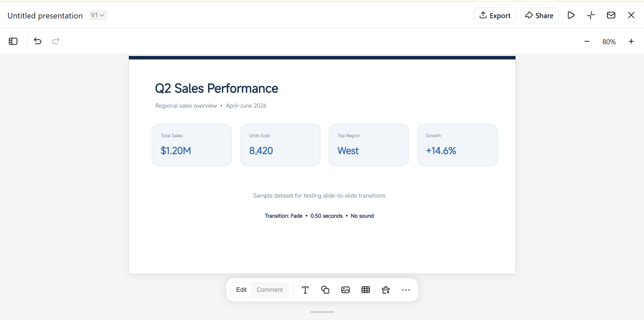This screenshot has height=320, width=644.
Task: Select the +14.6% value
Action: click(x=441, y=151)
